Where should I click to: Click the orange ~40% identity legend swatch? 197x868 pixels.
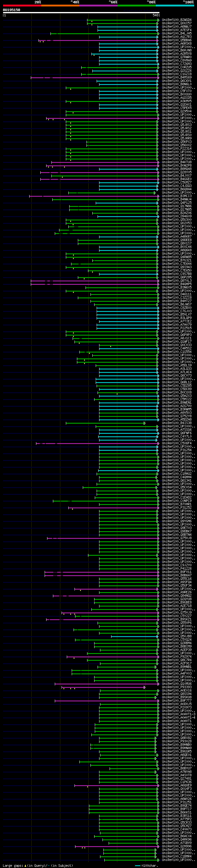point(60,6)
